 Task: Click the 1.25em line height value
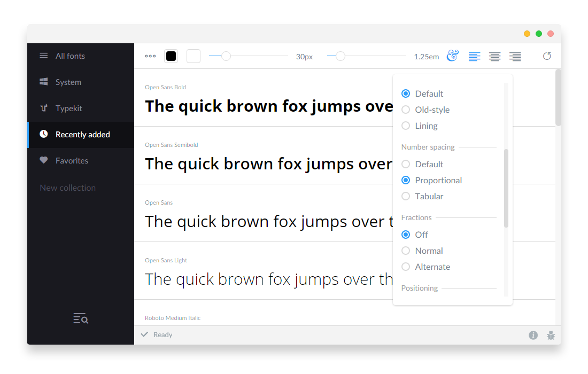[427, 57]
